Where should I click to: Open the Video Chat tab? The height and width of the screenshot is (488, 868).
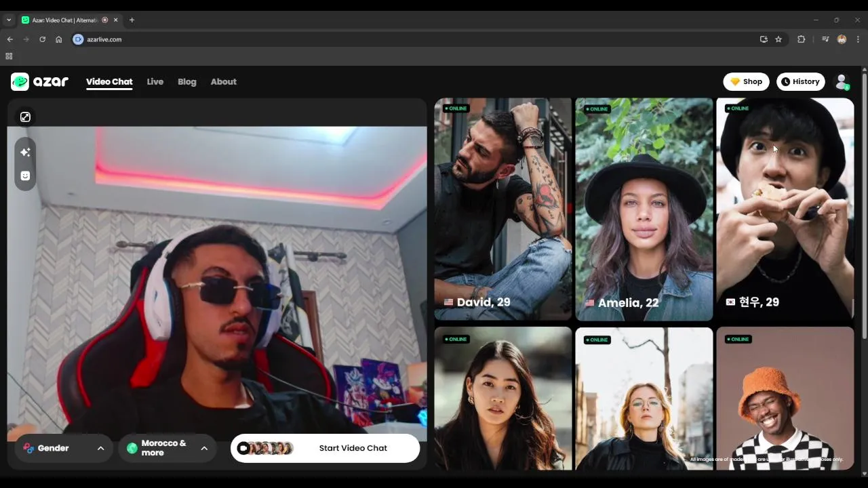click(109, 81)
